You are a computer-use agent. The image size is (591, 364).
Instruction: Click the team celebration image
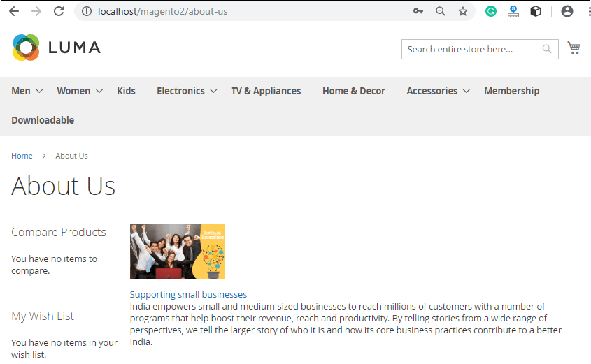(177, 252)
